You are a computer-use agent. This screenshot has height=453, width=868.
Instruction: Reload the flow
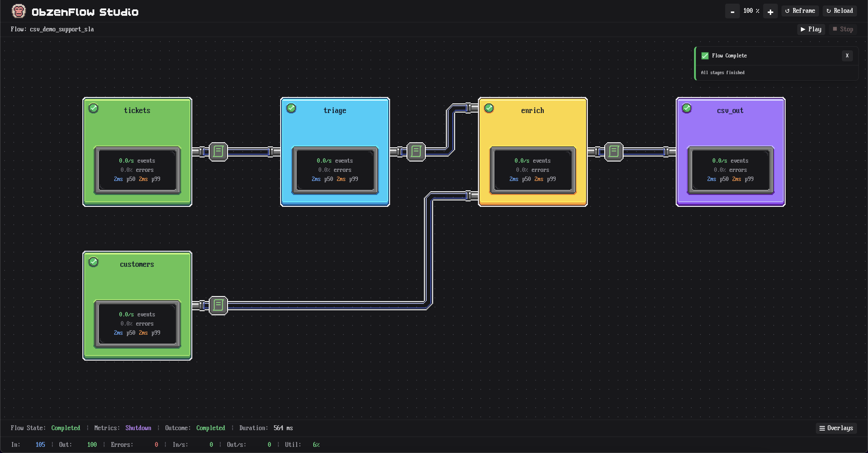(840, 11)
